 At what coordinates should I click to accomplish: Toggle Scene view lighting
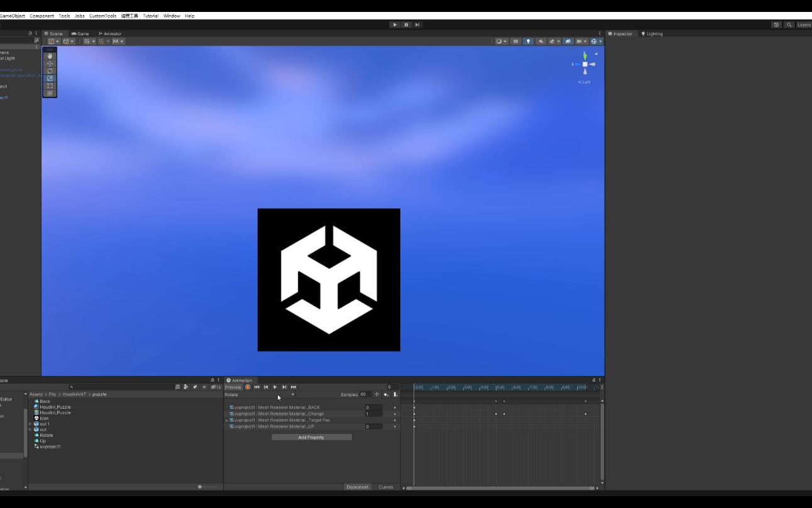[529, 41]
